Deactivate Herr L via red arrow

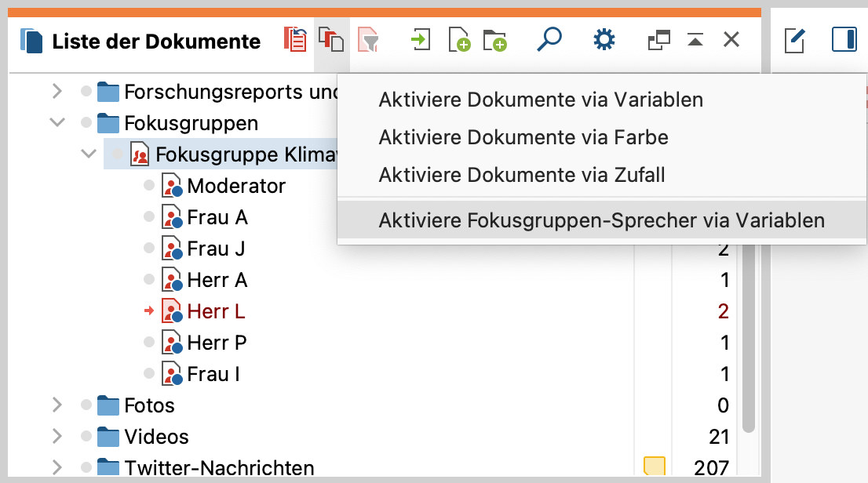click(149, 311)
